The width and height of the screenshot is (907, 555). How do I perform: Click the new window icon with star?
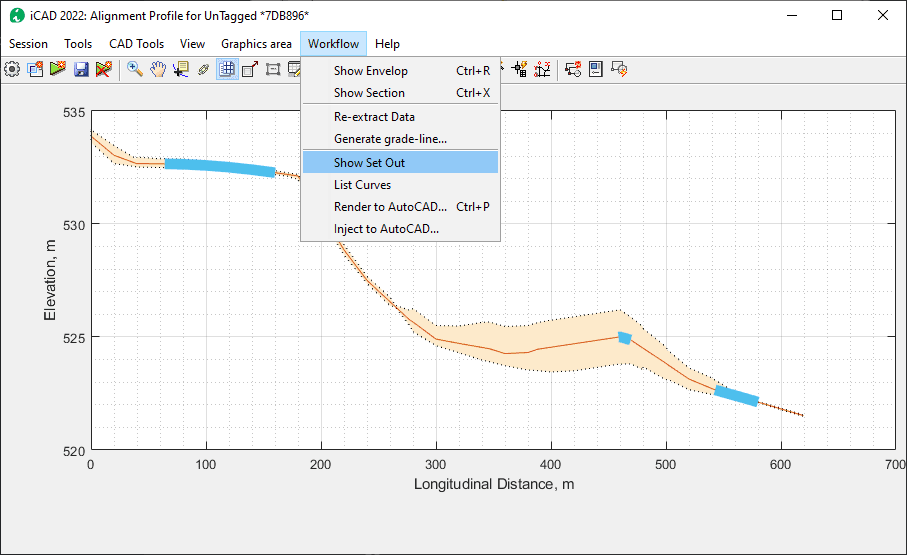[35, 69]
